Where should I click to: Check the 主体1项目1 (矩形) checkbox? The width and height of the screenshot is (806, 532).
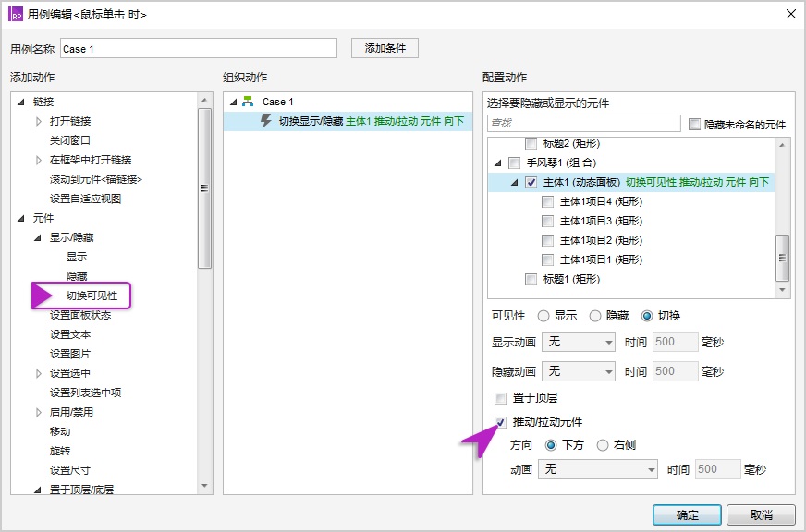pyautogui.click(x=547, y=260)
